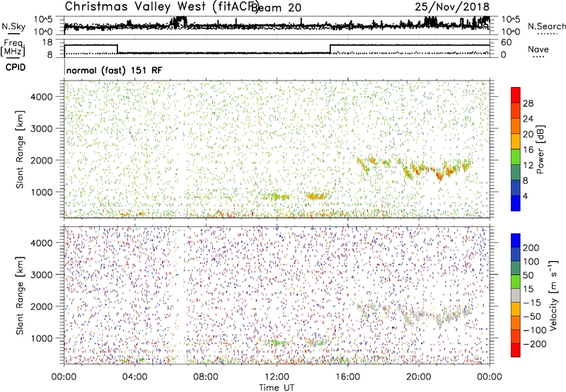Image resolution: width=566 pixels, height=392 pixels.
Task: Click the frequency step-down near 03:00 UT
Action: click(x=117, y=49)
